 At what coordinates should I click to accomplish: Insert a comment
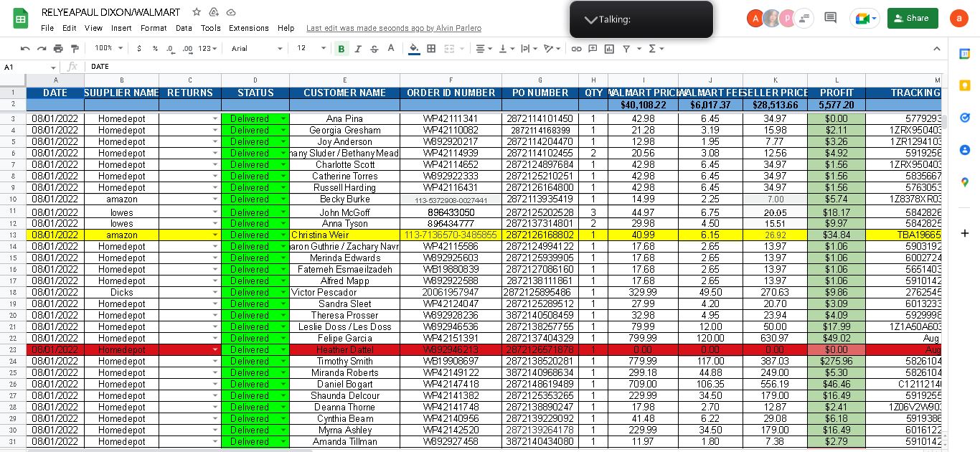point(593,48)
